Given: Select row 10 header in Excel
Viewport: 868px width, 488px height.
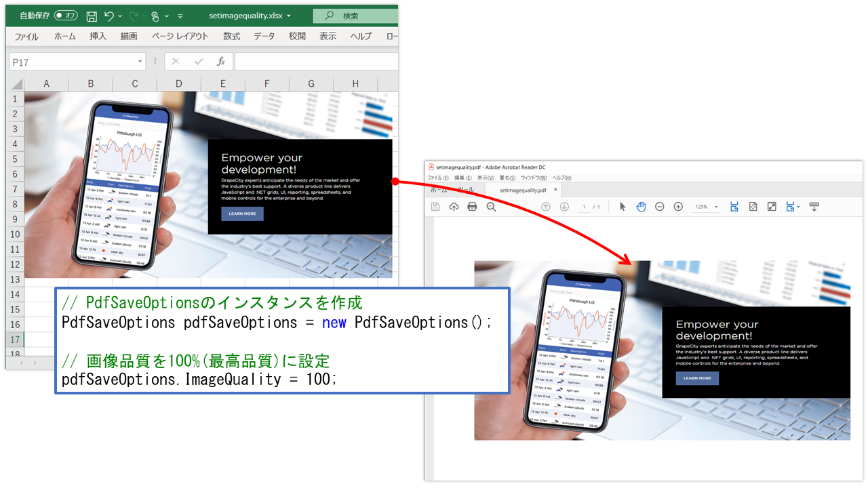Looking at the screenshot, I should 15,235.
